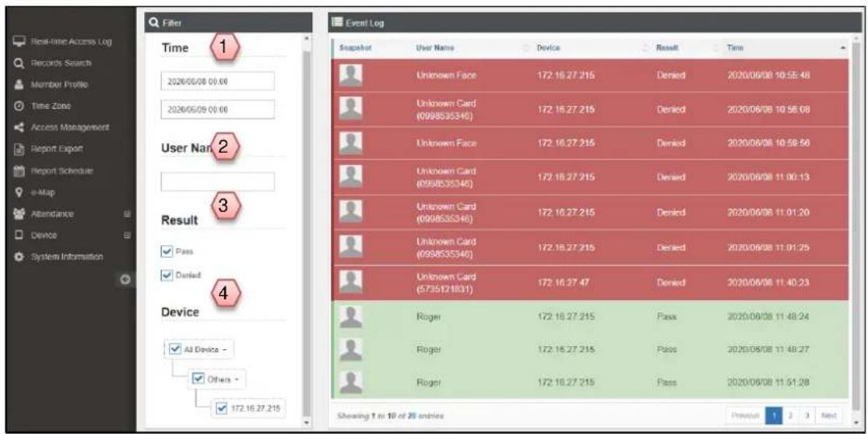Image resolution: width=868 pixels, height=434 pixels.
Task: Open Records Search page
Action: [61, 64]
